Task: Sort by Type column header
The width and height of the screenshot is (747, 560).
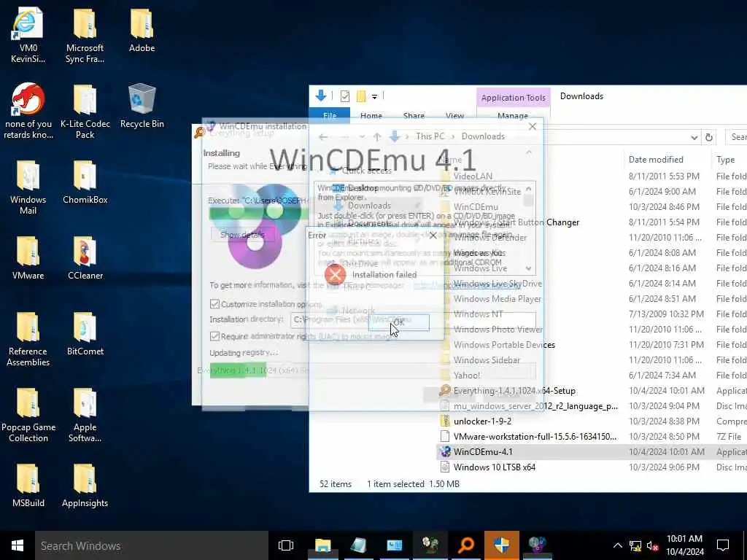Action: [725, 160]
